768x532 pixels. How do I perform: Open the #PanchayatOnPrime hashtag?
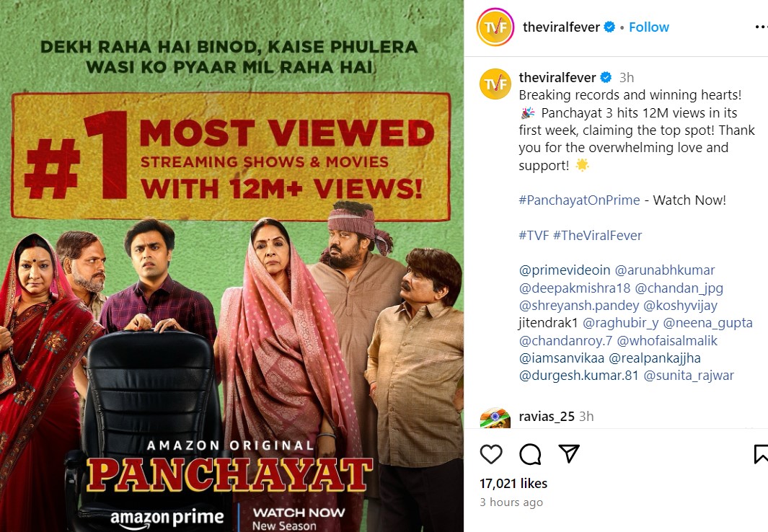tap(580, 200)
